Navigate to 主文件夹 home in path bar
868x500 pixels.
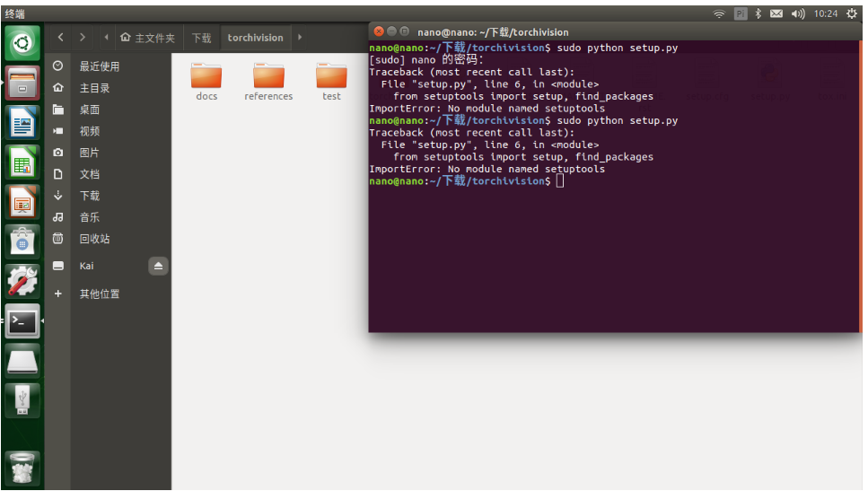coord(147,38)
